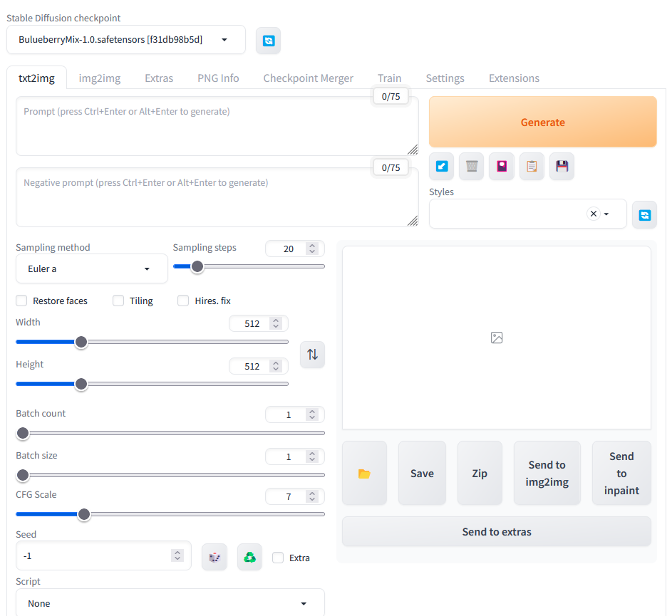Refresh the checkpoint list

(x=269, y=40)
